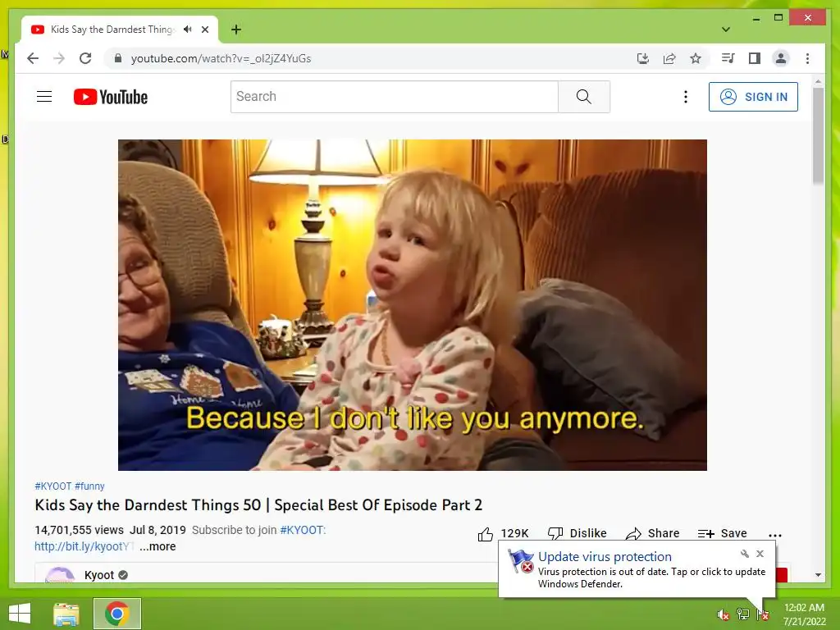840x630 pixels.
Task: Toggle the Chrome side panel
Action: click(x=755, y=58)
